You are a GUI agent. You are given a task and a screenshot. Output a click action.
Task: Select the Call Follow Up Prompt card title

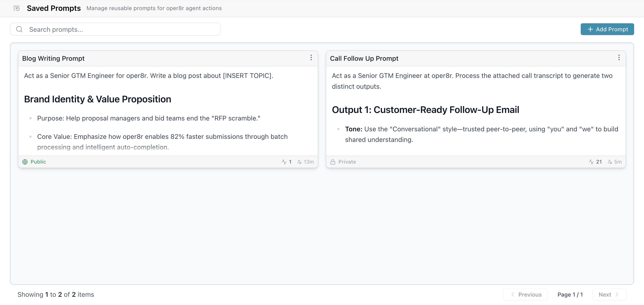pyautogui.click(x=364, y=58)
